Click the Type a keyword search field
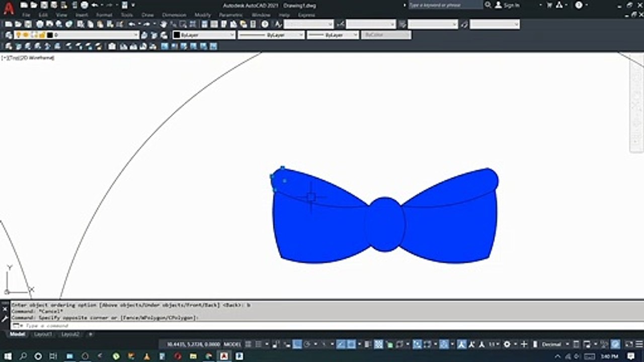 click(x=445, y=5)
